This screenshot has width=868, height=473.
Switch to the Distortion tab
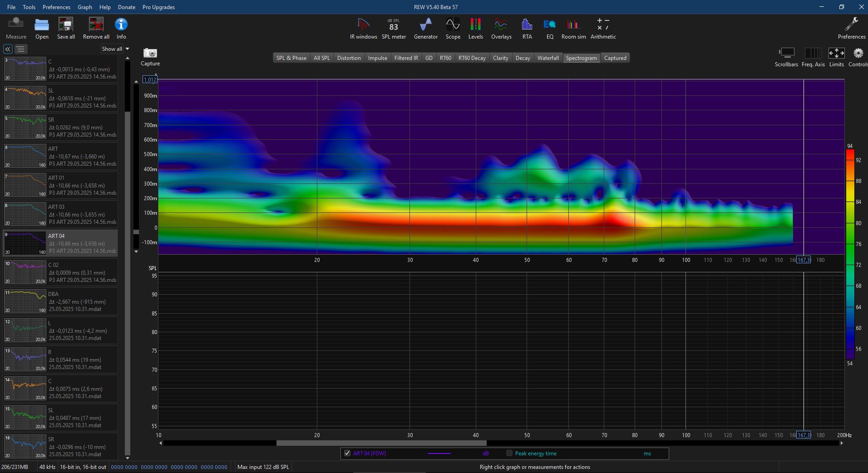point(349,58)
